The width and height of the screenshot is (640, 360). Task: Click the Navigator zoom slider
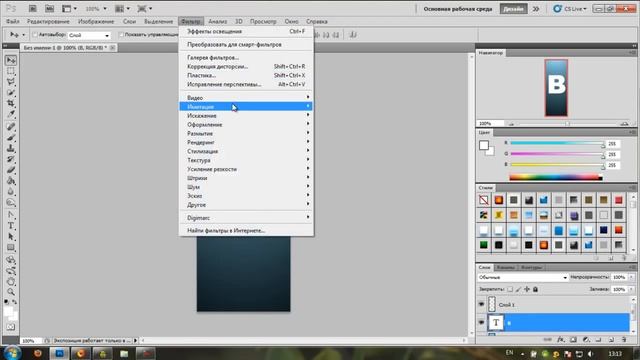coord(567,124)
